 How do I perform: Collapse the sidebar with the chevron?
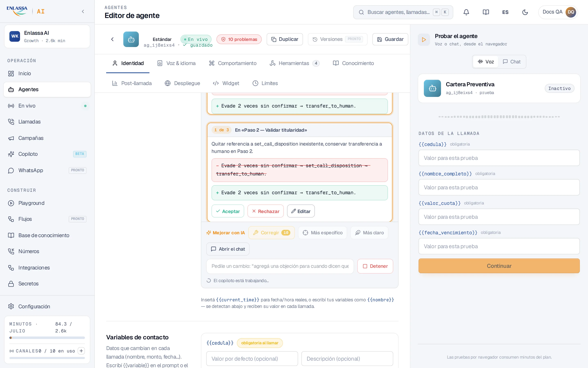[83, 11]
